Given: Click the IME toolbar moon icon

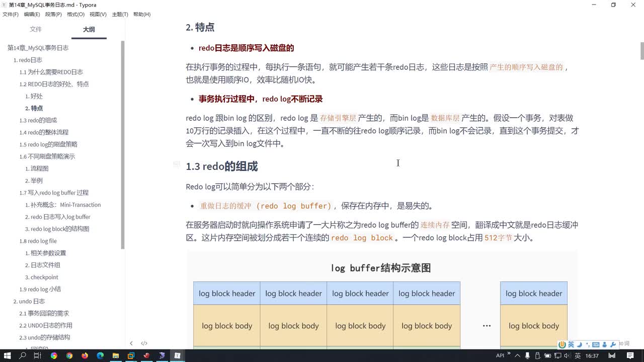Looking at the screenshot, I should (579, 345).
